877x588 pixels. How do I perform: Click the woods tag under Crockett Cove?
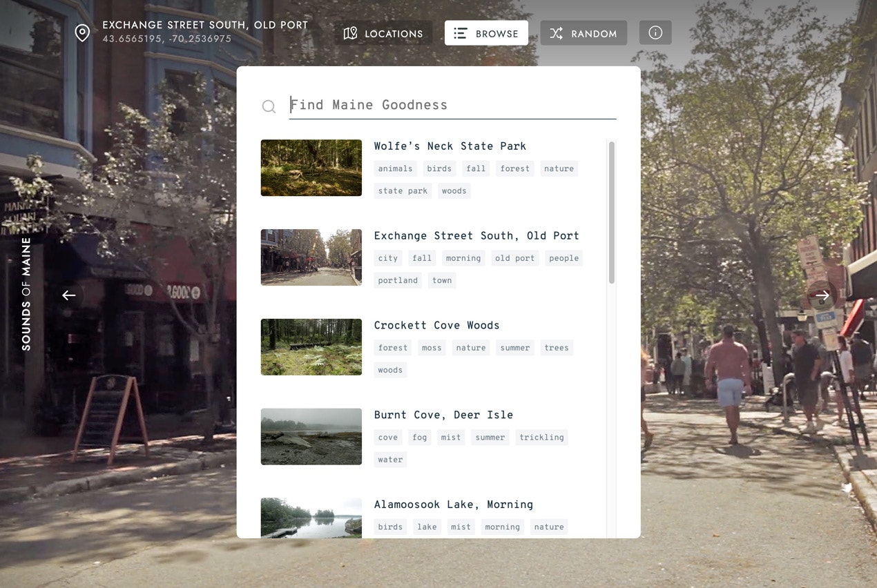[390, 370]
